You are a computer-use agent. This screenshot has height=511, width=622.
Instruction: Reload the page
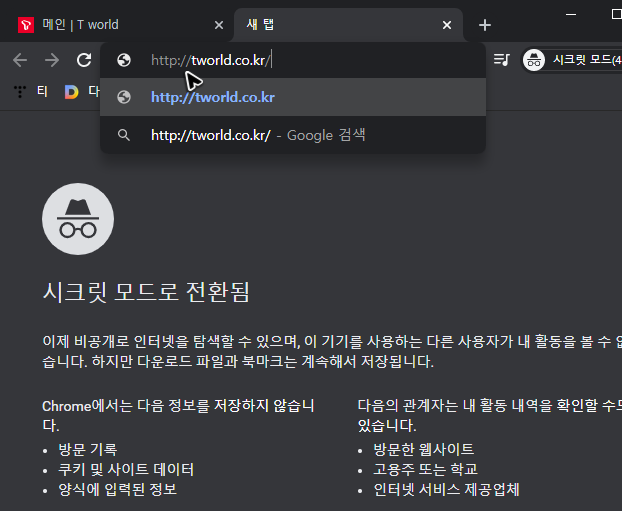click(x=84, y=60)
